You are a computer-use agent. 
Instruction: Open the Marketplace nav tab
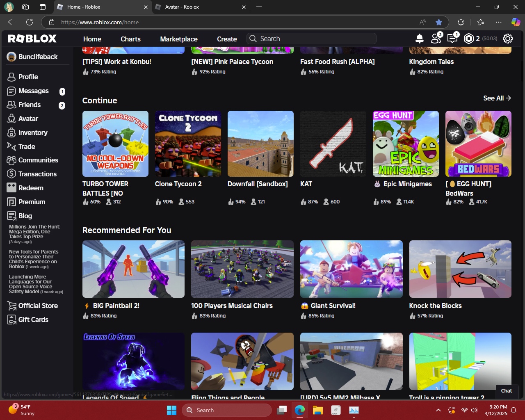click(x=179, y=39)
